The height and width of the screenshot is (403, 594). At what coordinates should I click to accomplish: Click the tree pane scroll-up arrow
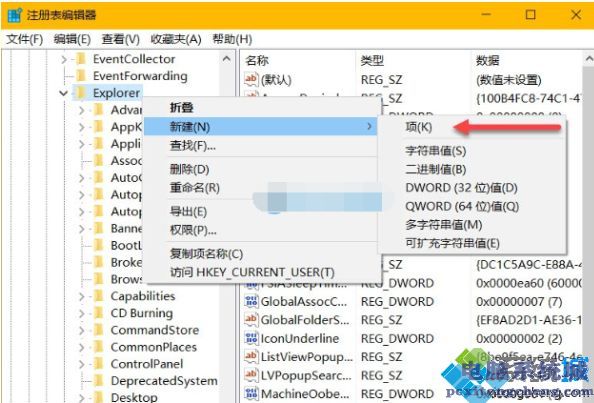point(227,59)
